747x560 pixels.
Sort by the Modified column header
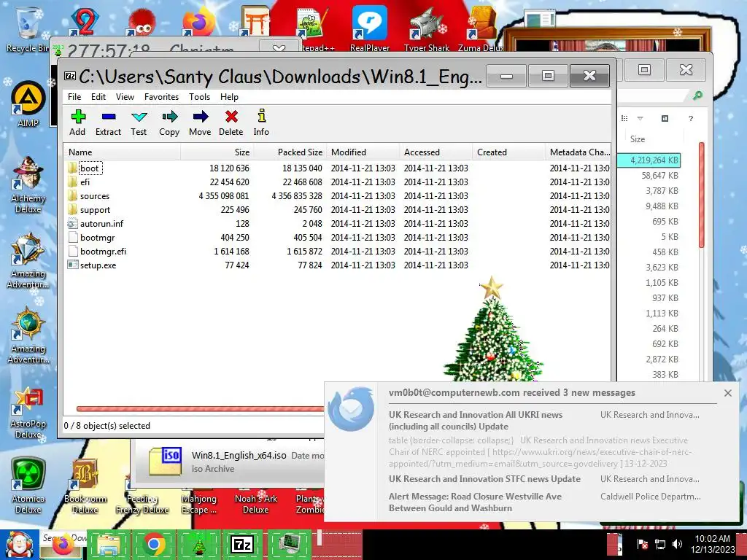(x=363, y=152)
